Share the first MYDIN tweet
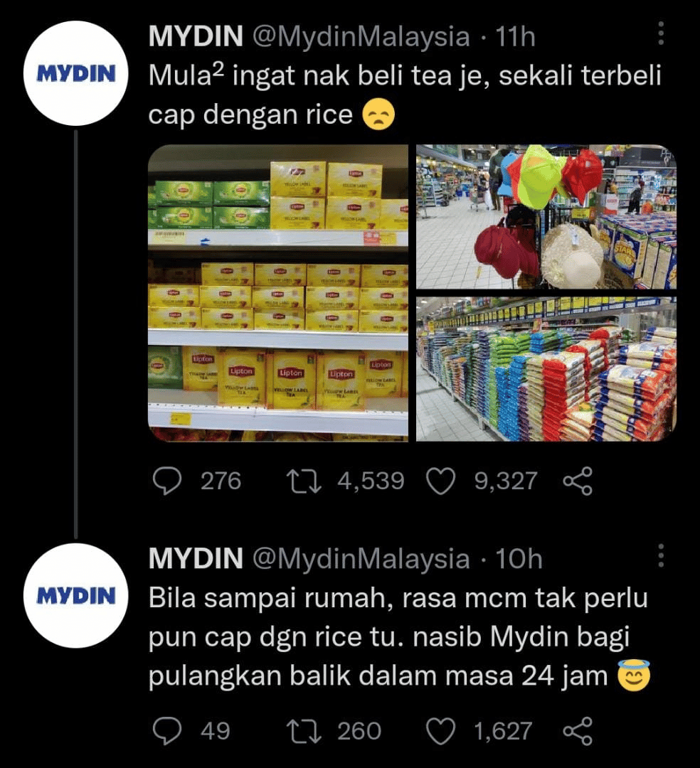The image size is (700, 768). (x=578, y=481)
